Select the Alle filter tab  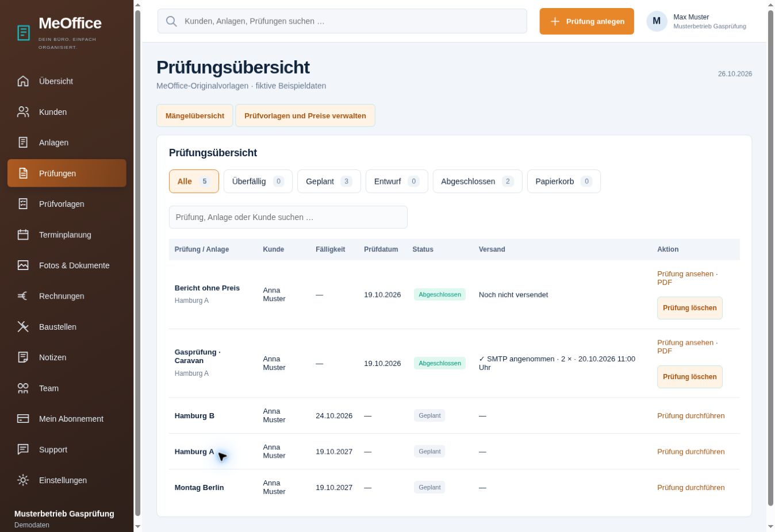coord(194,182)
